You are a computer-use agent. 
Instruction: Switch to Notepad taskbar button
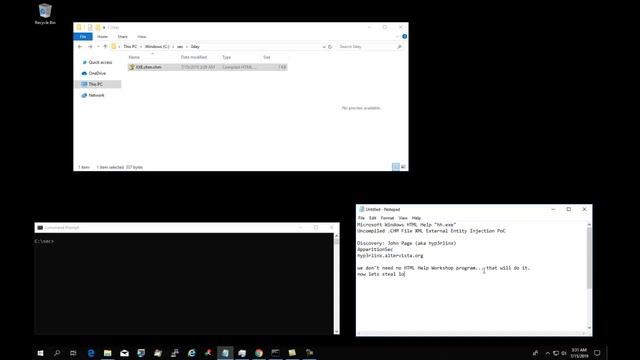pyautogui.click(x=225, y=353)
